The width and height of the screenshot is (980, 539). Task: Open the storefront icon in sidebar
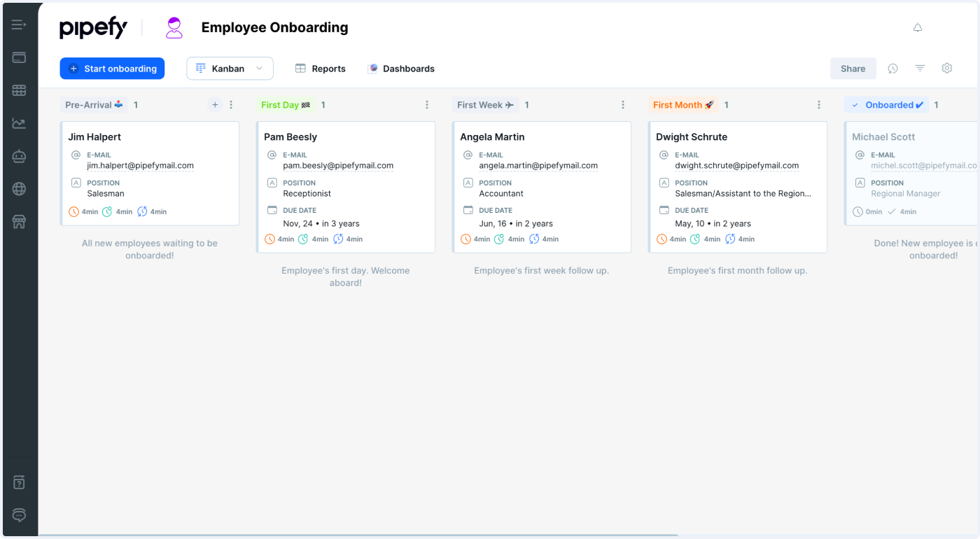click(19, 222)
